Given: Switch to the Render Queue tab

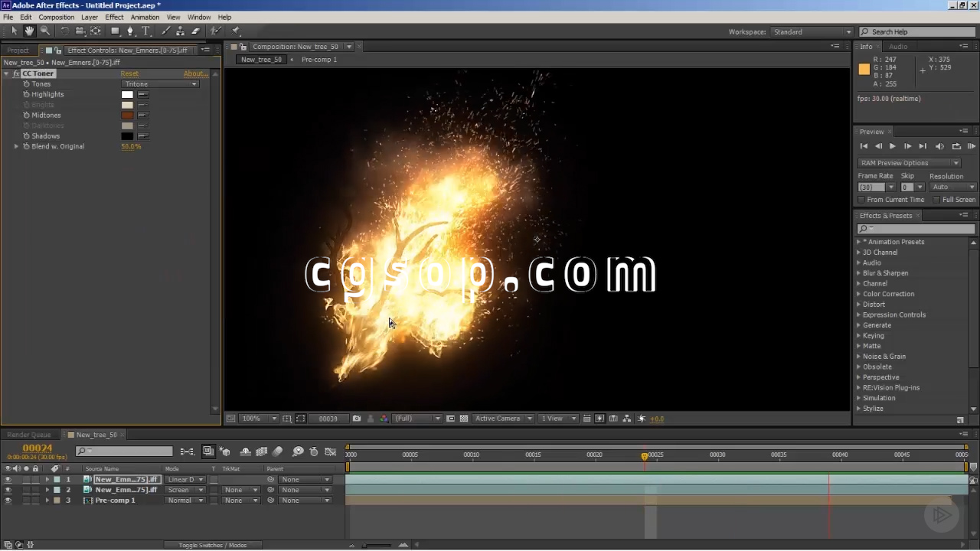Looking at the screenshot, I should point(29,435).
